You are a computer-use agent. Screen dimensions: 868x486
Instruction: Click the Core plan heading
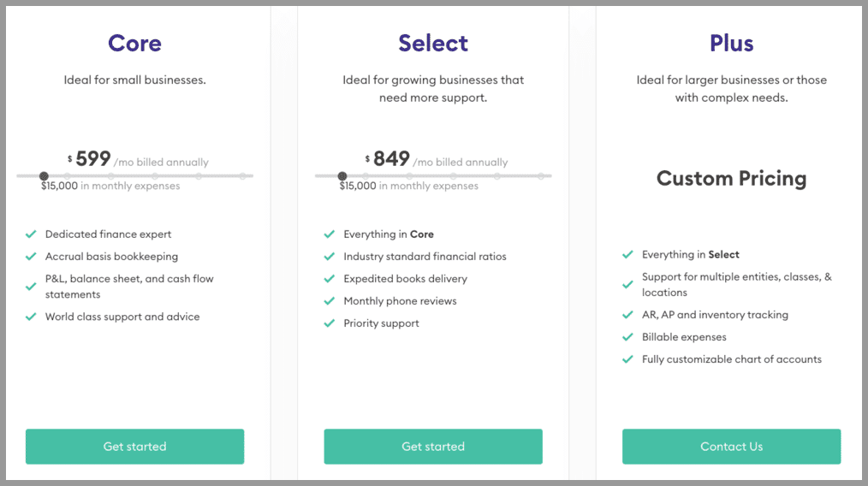(134, 43)
